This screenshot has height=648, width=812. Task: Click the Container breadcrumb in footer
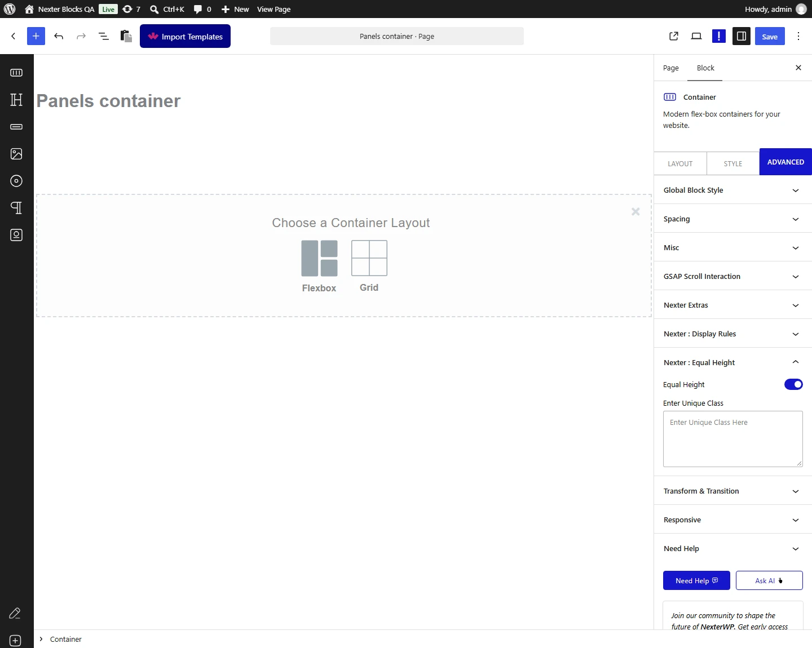pyautogui.click(x=66, y=639)
